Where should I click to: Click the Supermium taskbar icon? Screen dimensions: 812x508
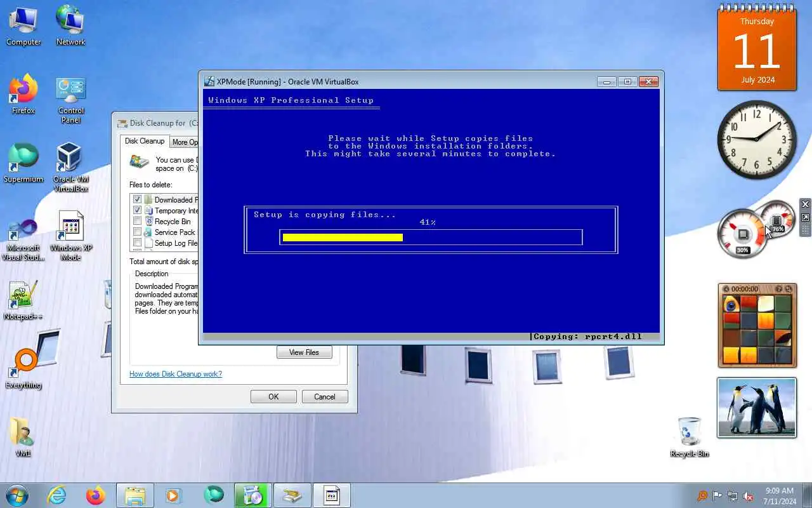214,495
